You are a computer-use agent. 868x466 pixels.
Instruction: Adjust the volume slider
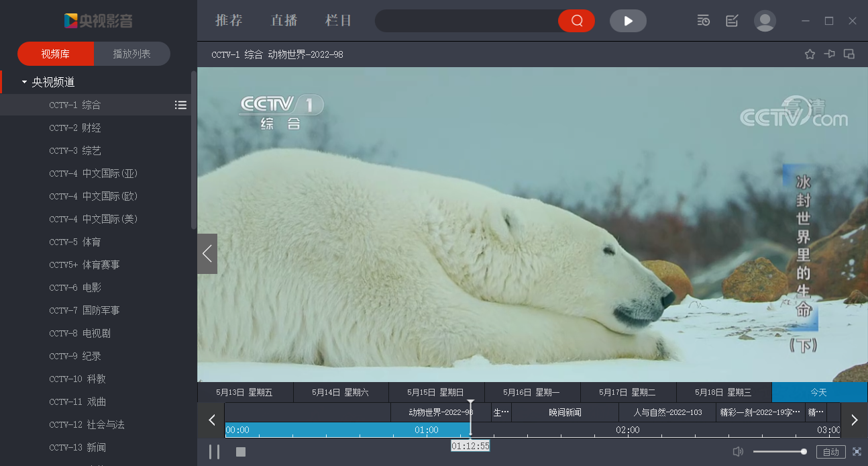click(779, 452)
